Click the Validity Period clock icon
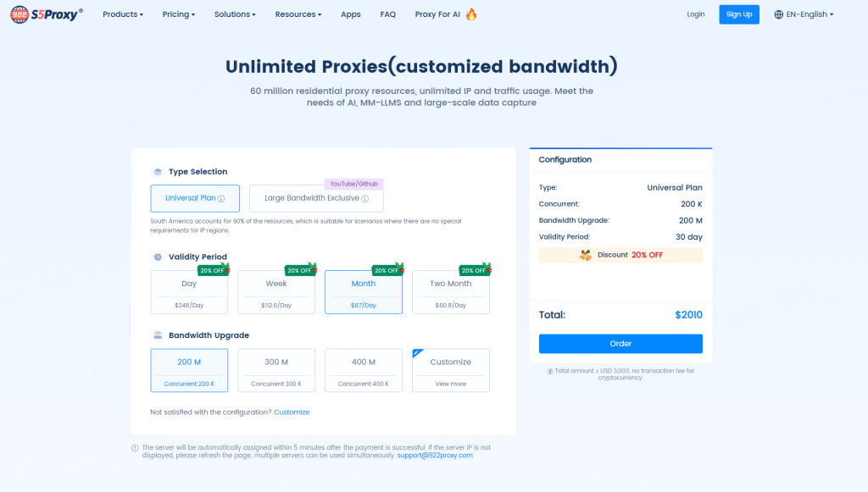Viewport: 868px width, 492px height. coord(158,257)
